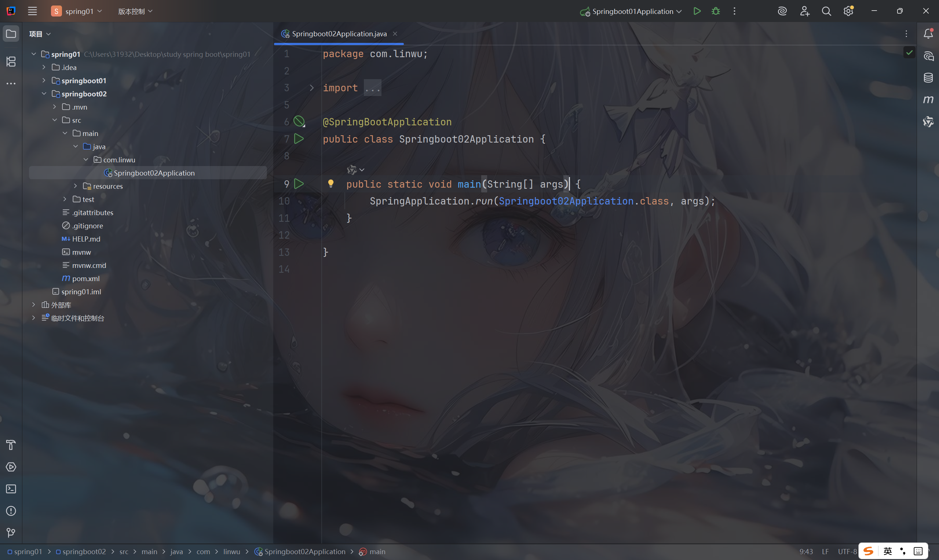Screen dimensions: 939x560
Task: Click the Debug bug icon in toolbar
Action: tap(716, 11)
